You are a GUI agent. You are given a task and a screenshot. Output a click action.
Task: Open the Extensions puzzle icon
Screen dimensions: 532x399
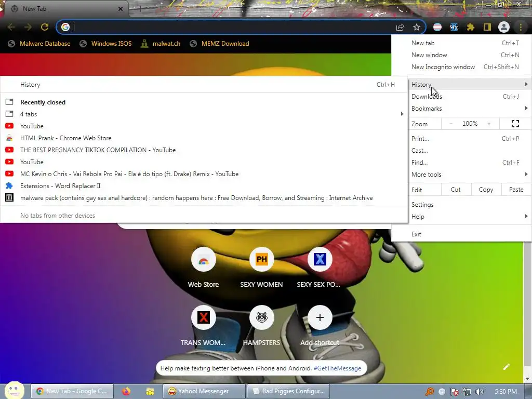pyautogui.click(x=471, y=27)
